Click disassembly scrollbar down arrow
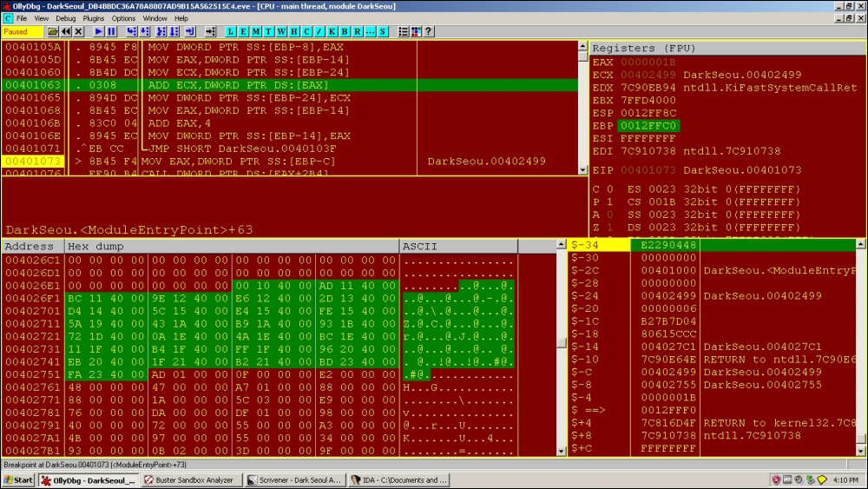The image size is (868, 489). click(582, 170)
